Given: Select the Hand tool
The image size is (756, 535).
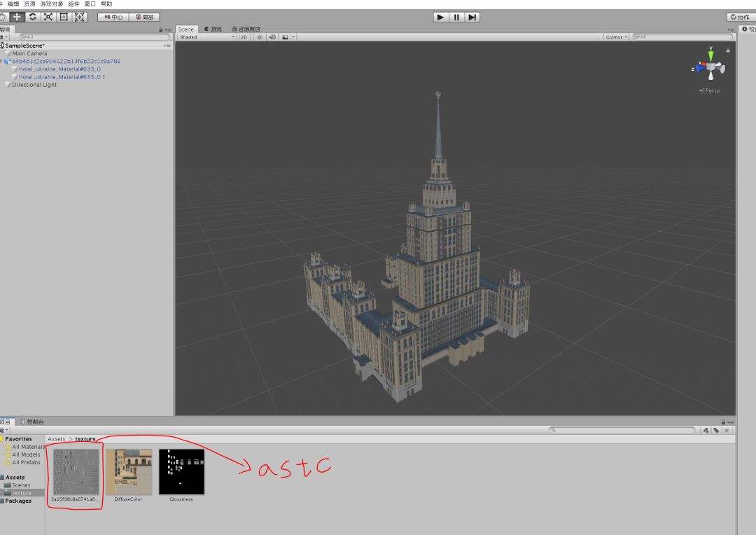Looking at the screenshot, I should (3, 17).
